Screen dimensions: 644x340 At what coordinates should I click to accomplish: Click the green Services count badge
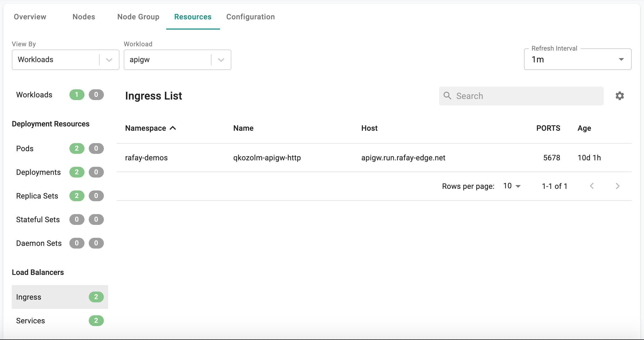96,321
